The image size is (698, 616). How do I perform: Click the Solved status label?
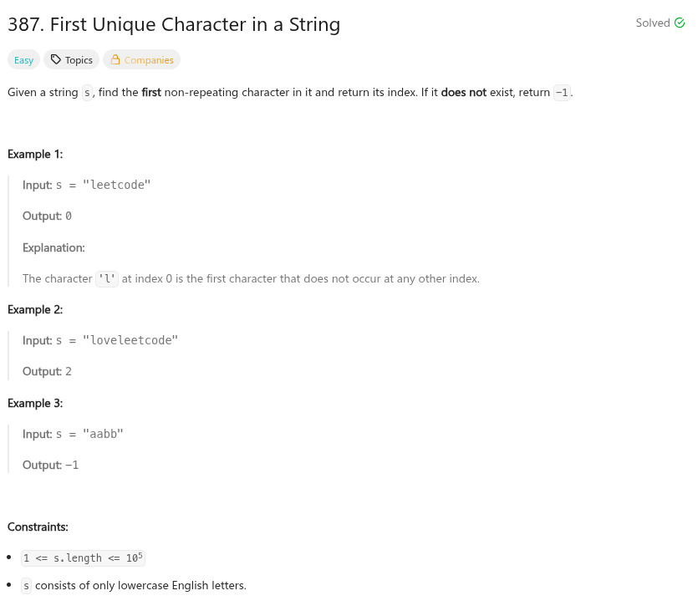(652, 23)
